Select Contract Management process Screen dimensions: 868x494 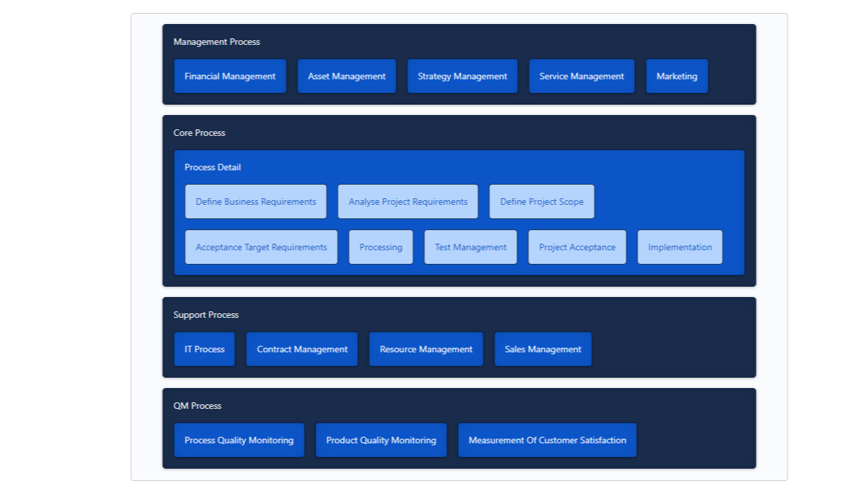(302, 349)
